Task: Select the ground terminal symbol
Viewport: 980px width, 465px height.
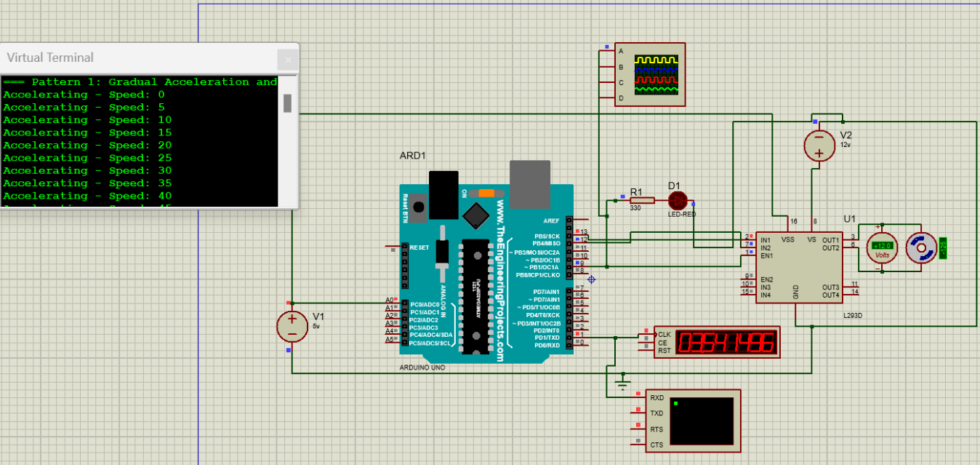Action: (x=622, y=383)
